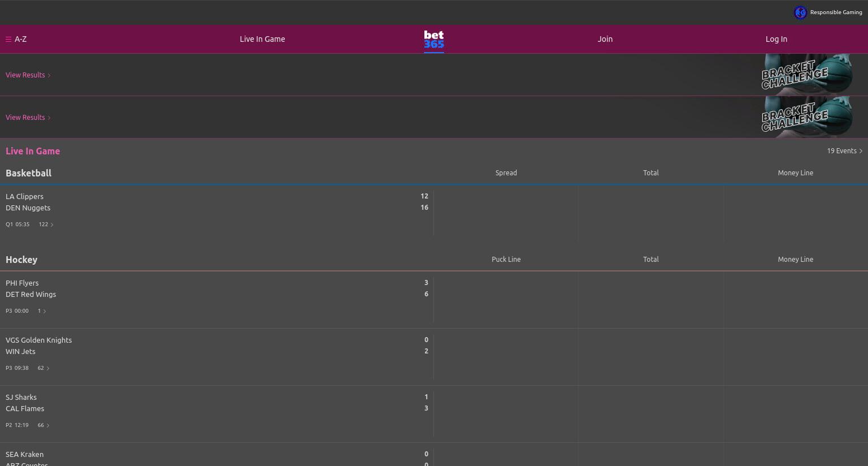Click the DEN Nuggets score of 16
Image resolution: width=868 pixels, height=466 pixels.
424,208
